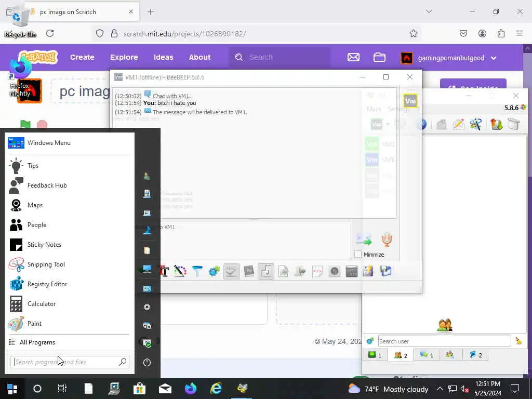532x399 pixels.
Task: Switch to the group users tab without number
Action: 450,355
